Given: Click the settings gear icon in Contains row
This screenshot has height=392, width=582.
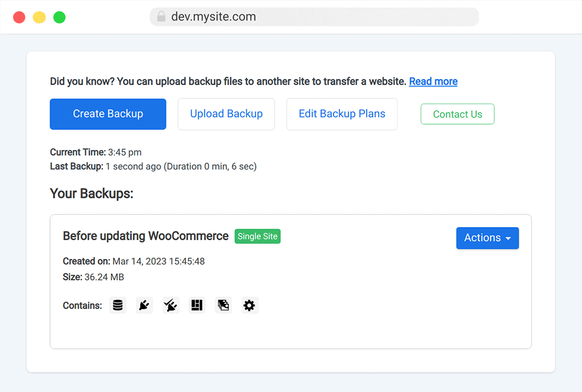Looking at the screenshot, I should (x=249, y=305).
